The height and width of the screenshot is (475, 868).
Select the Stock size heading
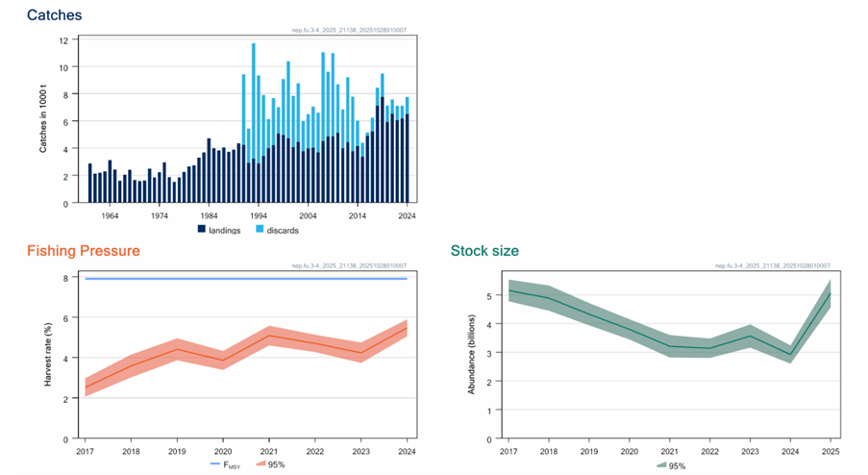pyautogui.click(x=484, y=251)
